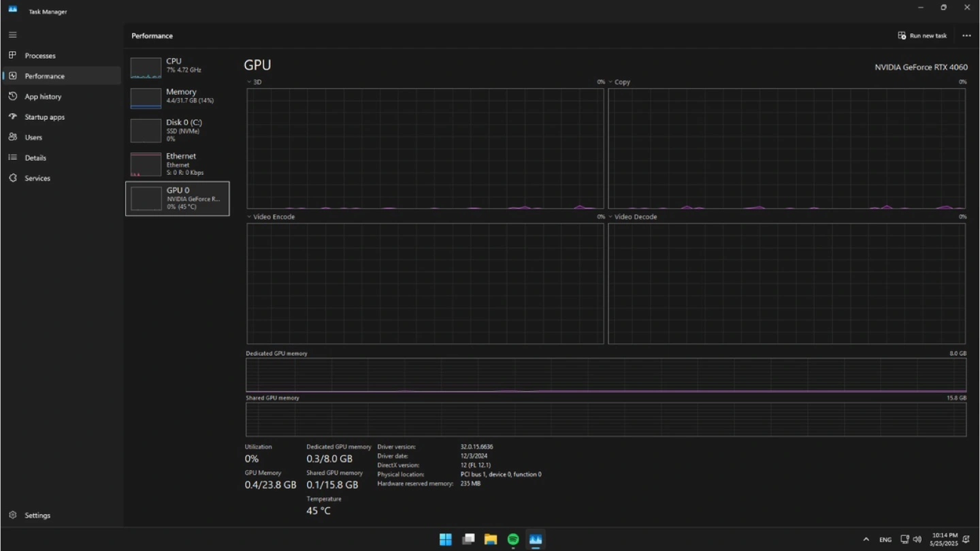Viewport: 980px width, 551px height.
Task: Click the Task Manager taskbar icon
Action: tap(536, 539)
